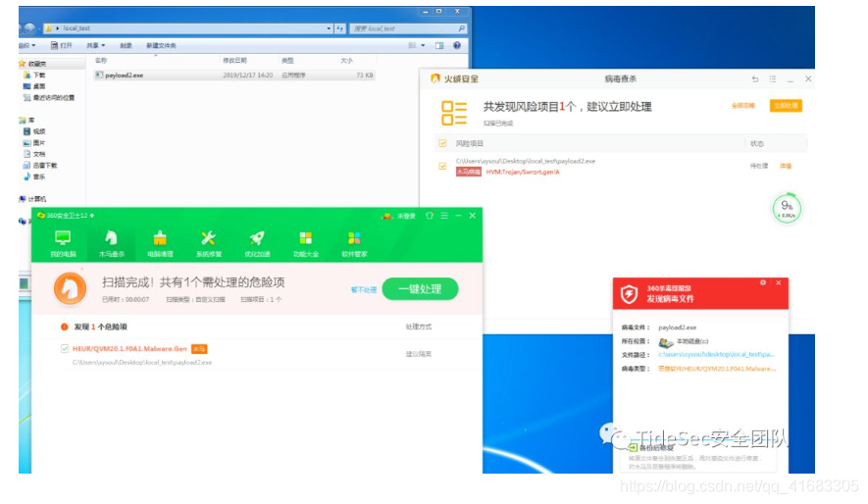The height and width of the screenshot is (504, 868).
Task: Click shield icon in 360杀毒 popup header
Action: tap(629, 294)
